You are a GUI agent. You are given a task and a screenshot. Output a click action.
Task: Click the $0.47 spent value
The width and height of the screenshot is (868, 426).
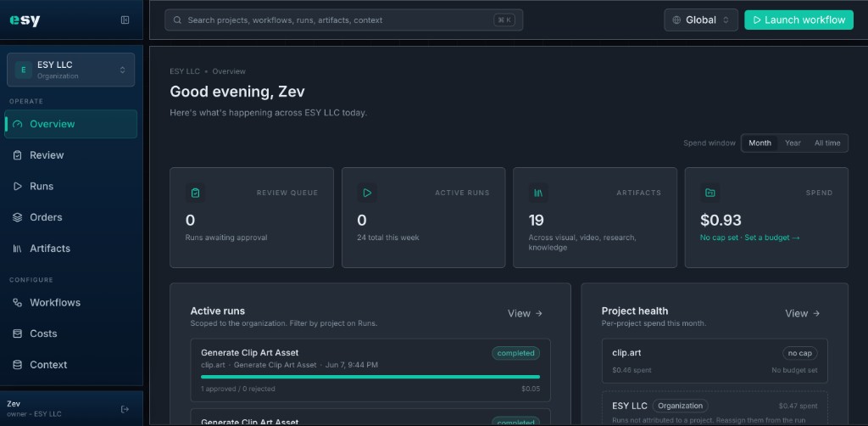[798, 406]
